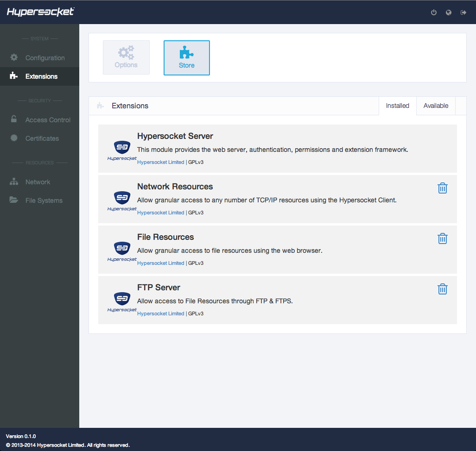The width and height of the screenshot is (476, 451).
Task: Click the Hypersocket Server description about the web server
Action: (273, 150)
